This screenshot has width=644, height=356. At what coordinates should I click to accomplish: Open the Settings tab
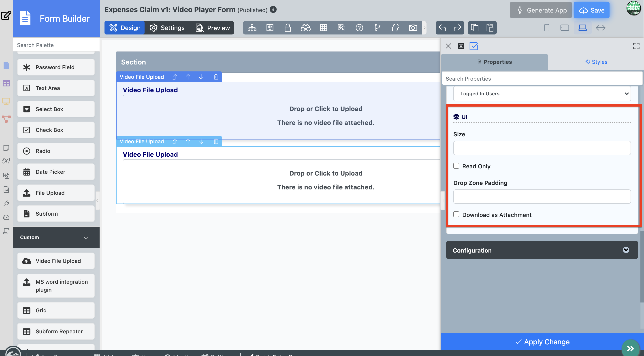167,28
